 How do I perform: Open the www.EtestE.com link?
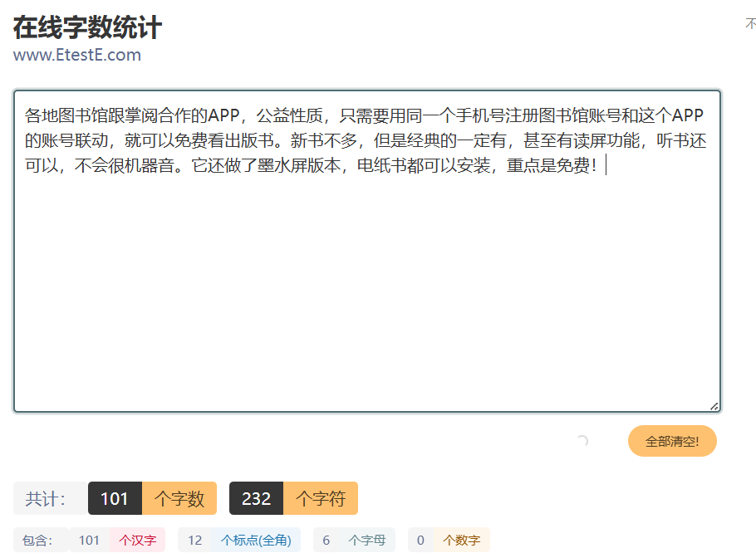pyautogui.click(x=77, y=55)
